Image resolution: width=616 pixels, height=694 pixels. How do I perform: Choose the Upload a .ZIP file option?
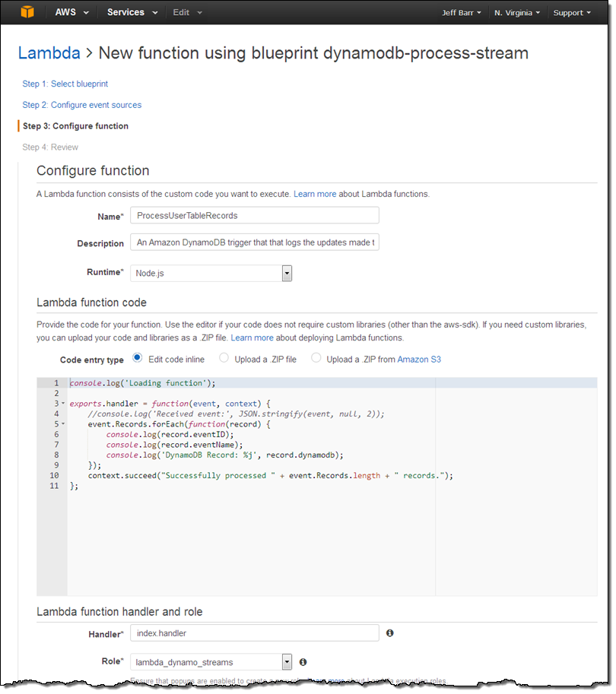224,358
